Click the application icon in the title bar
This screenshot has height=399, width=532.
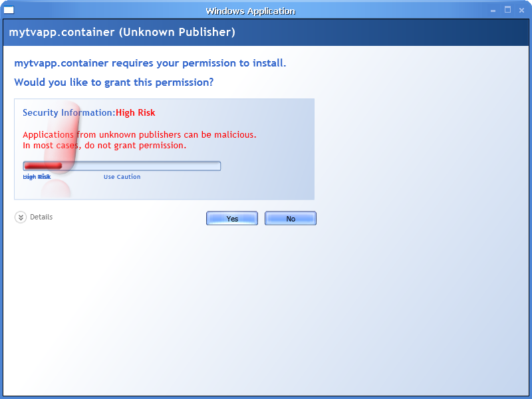tap(9, 9)
